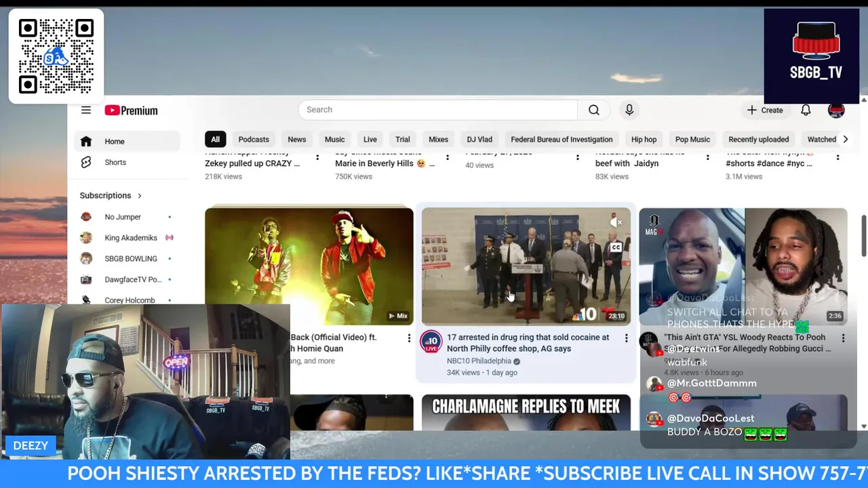Image resolution: width=868 pixels, height=488 pixels.
Task: Select the Live filter chip
Action: pyautogui.click(x=370, y=139)
